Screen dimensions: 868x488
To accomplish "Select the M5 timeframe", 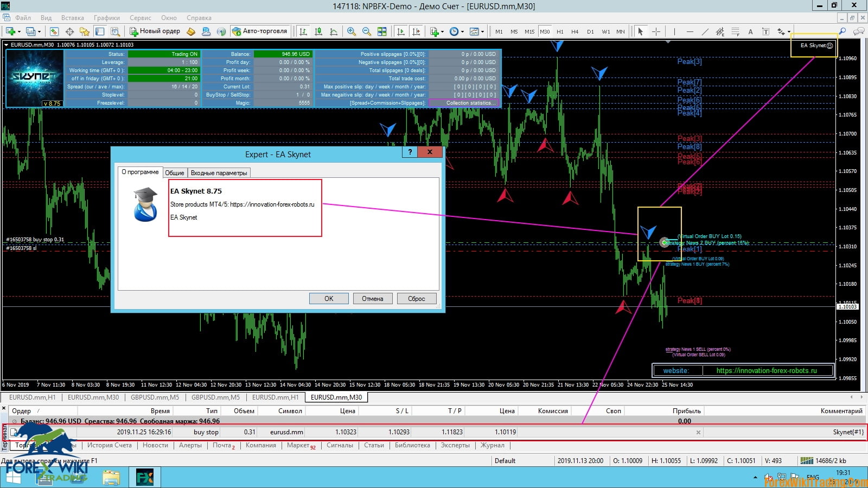I will [514, 31].
